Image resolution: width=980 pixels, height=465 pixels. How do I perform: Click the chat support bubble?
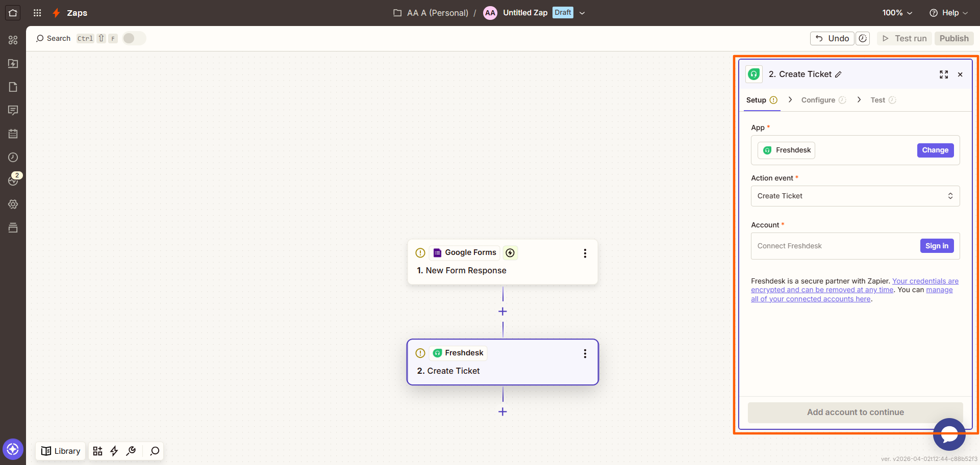point(949,434)
